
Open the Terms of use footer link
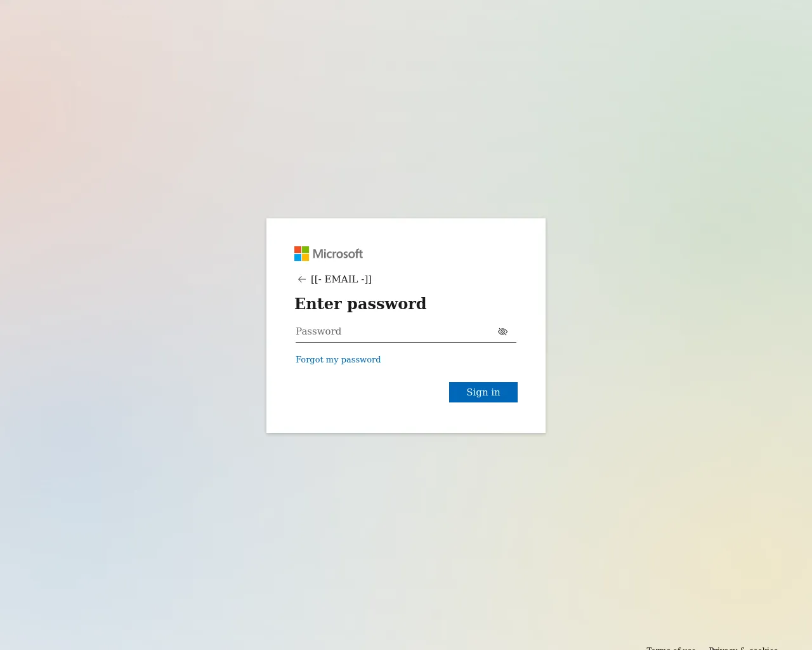click(x=671, y=648)
